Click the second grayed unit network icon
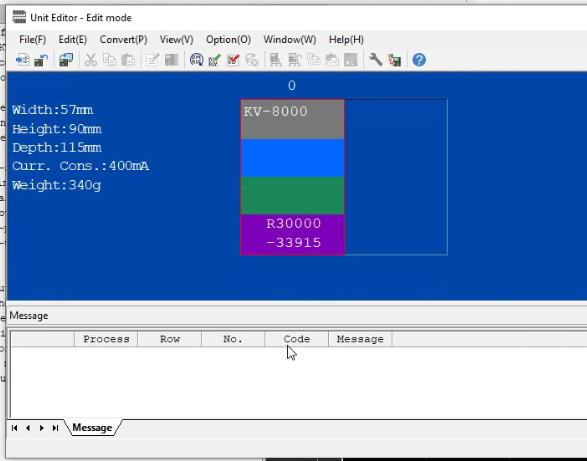The height and width of the screenshot is (461, 587). tap(295, 60)
